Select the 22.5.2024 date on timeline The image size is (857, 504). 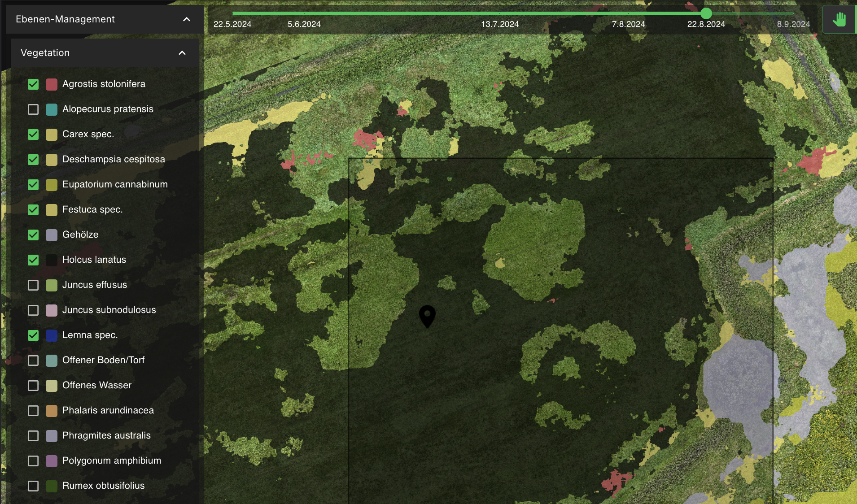[232, 24]
